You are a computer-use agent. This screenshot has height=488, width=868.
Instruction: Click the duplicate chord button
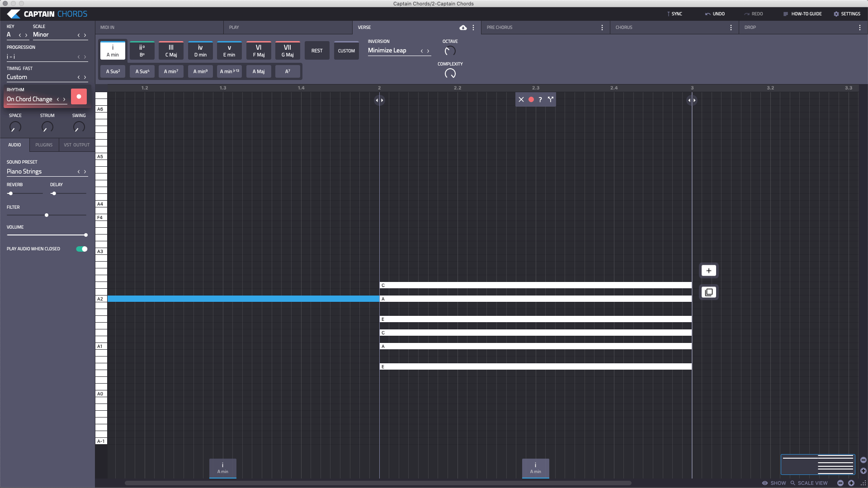(x=709, y=292)
